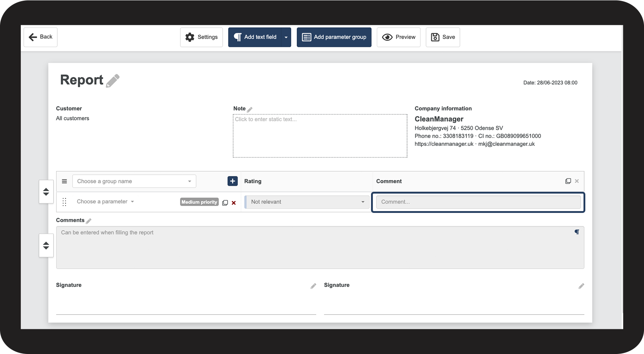Click the CleanManager company name
Viewport: 644px width, 354px height.
439,119
